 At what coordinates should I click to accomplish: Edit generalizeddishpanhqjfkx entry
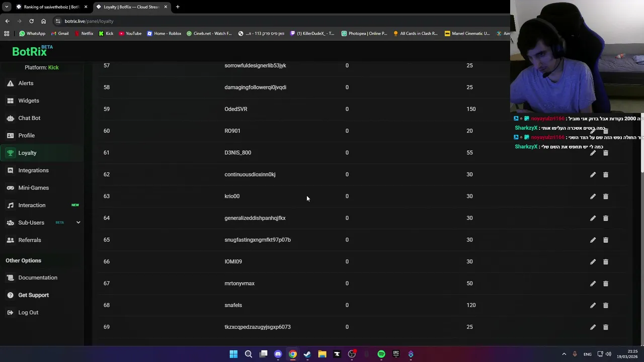593,218
